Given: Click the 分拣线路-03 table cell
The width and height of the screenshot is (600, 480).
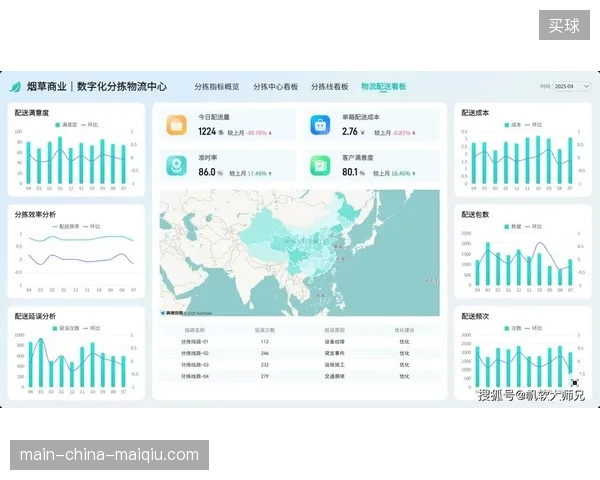Looking at the screenshot, I should [x=195, y=365].
